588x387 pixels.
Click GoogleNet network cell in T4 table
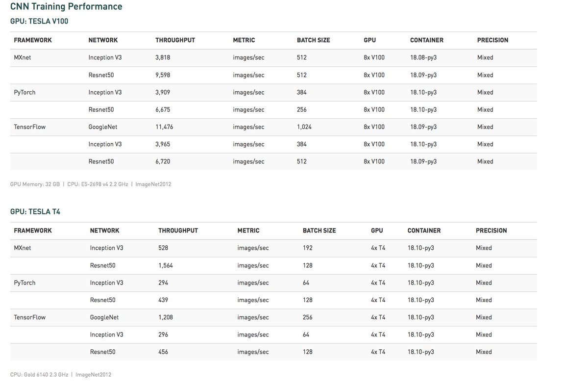pos(104,317)
